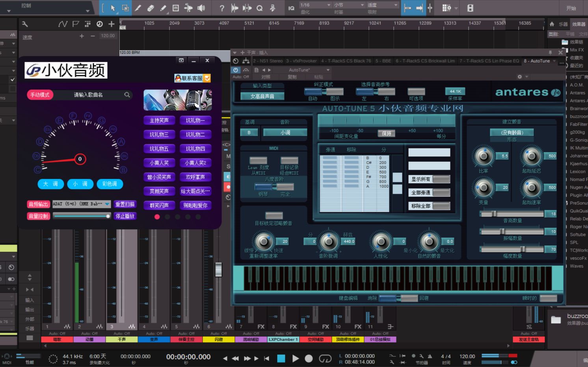Image resolution: width=588 pixels, height=367 pixels.
Task: Click the Antares logo icon
Action: click(x=556, y=93)
